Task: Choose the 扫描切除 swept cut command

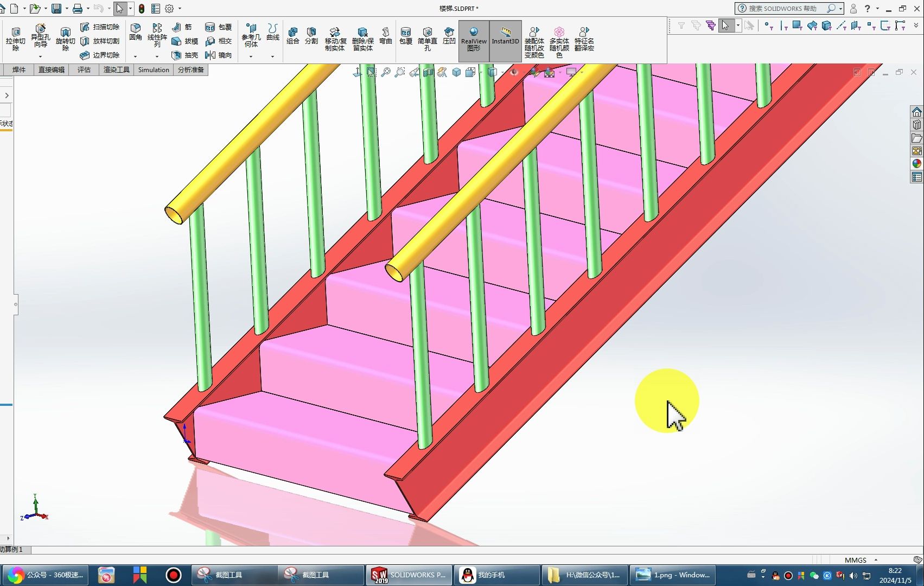Action: click(100, 27)
